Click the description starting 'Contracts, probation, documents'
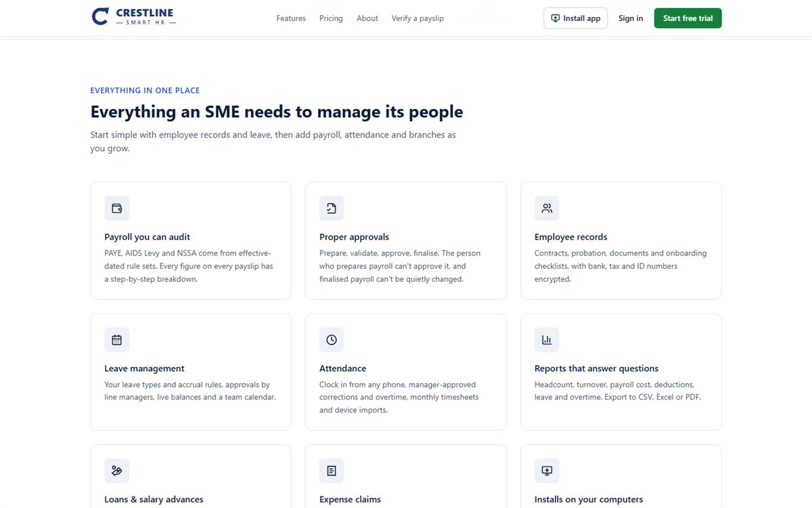Image resolution: width=812 pixels, height=508 pixels. coord(621,266)
